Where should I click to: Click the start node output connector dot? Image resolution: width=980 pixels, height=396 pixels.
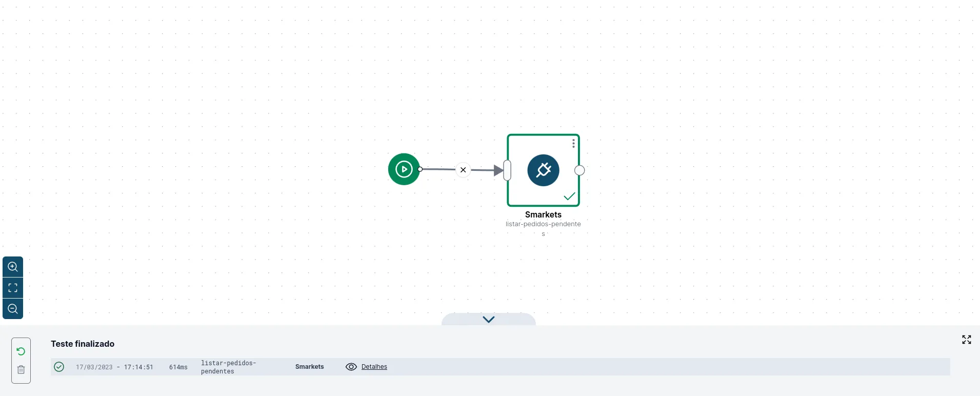coord(420,169)
